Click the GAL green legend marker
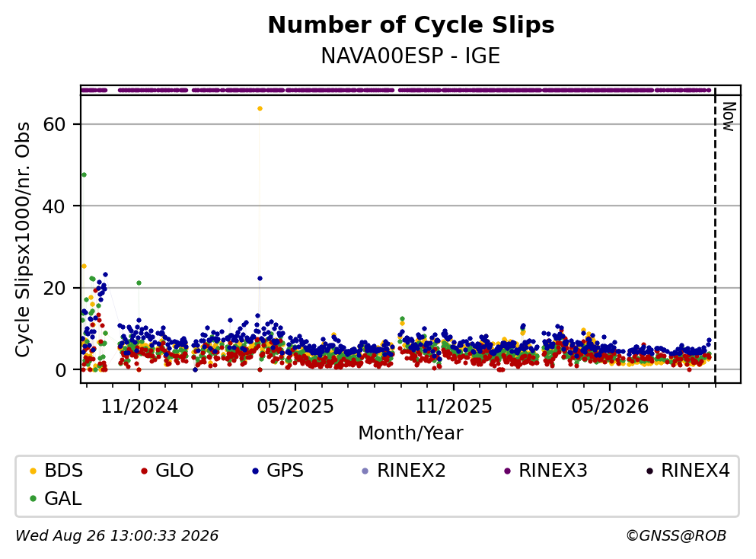Viewport: 756px width, 559px height. pos(33,499)
